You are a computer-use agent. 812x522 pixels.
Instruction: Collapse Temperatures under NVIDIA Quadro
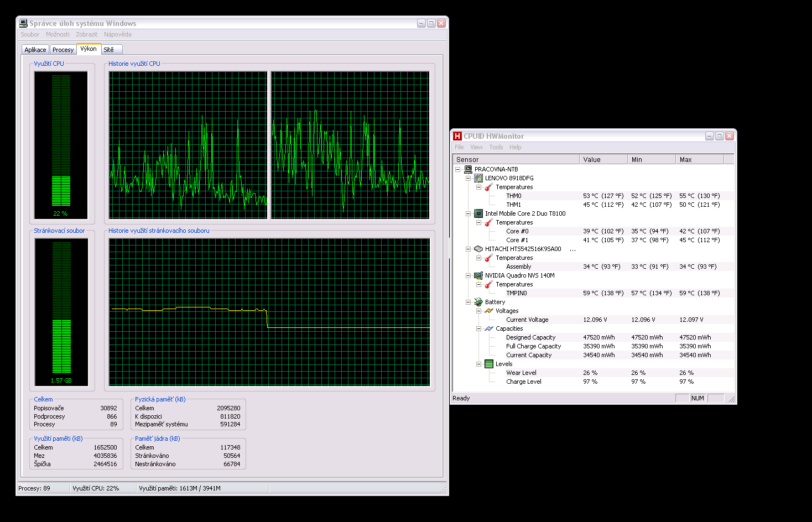coord(478,284)
